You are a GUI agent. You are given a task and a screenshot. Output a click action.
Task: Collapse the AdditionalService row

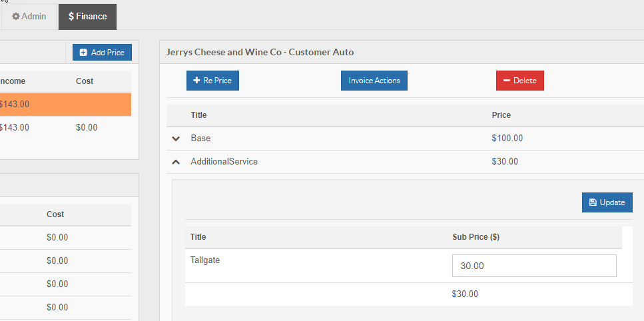coord(176,162)
